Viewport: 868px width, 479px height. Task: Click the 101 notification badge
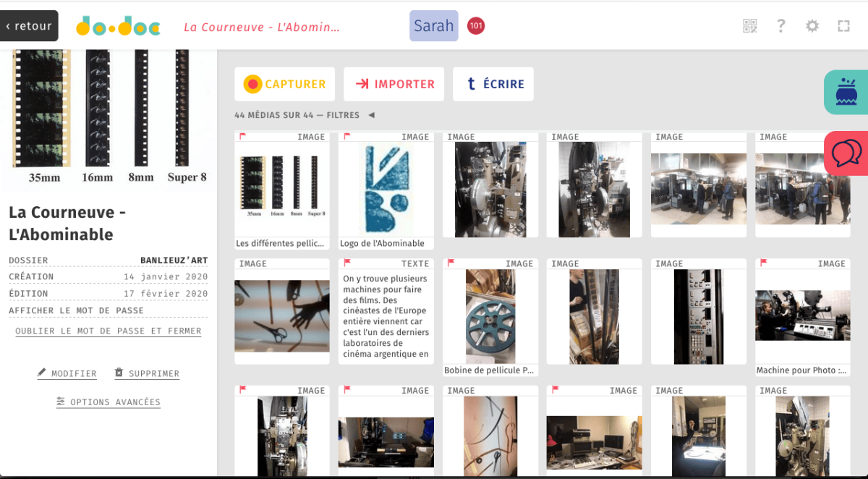pos(476,26)
